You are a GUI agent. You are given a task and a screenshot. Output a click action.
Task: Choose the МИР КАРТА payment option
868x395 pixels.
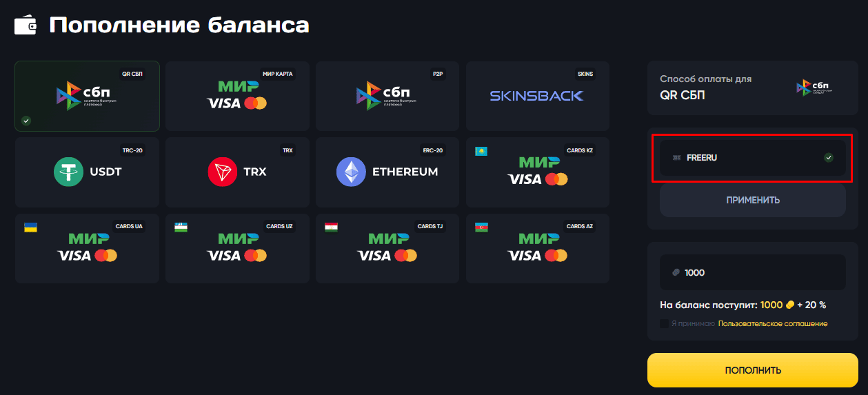coord(237,96)
